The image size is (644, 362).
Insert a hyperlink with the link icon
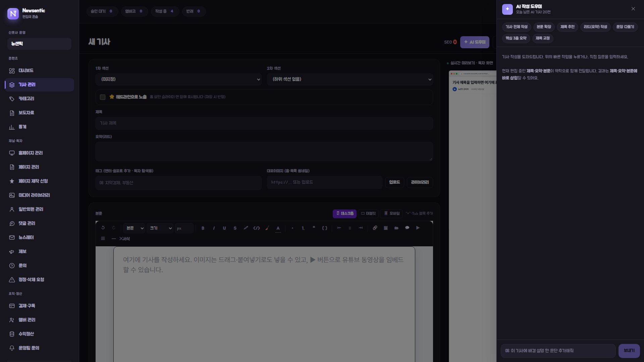click(x=375, y=228)
